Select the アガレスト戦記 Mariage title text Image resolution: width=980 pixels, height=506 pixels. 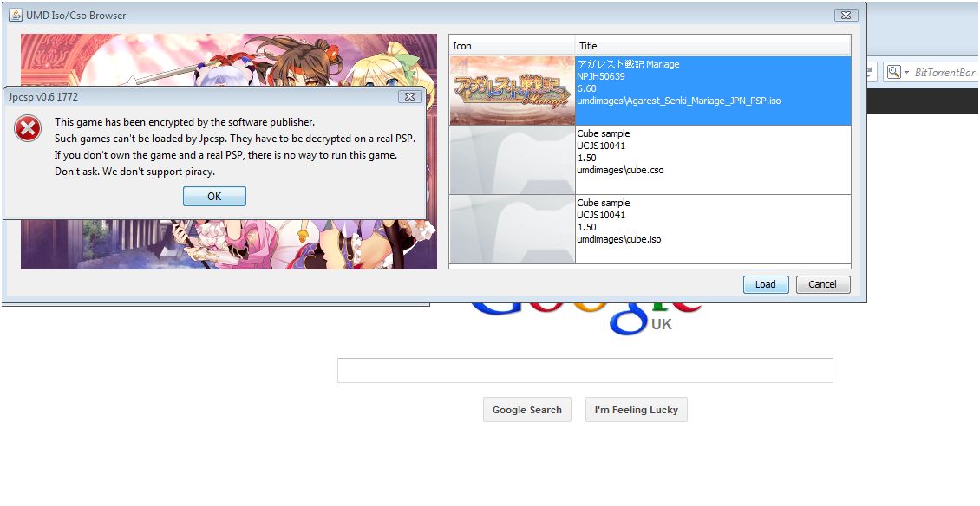click(628, 64)
